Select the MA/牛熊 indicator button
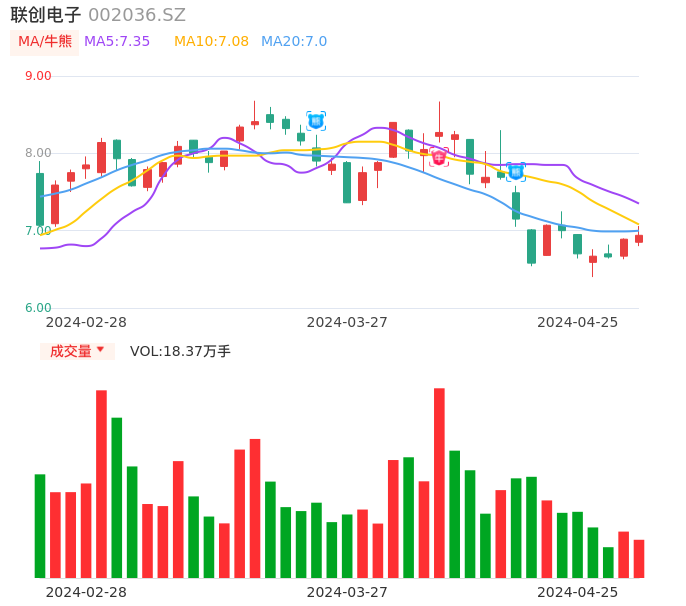This screenshot has height=606, width=686. pos(45,42)
